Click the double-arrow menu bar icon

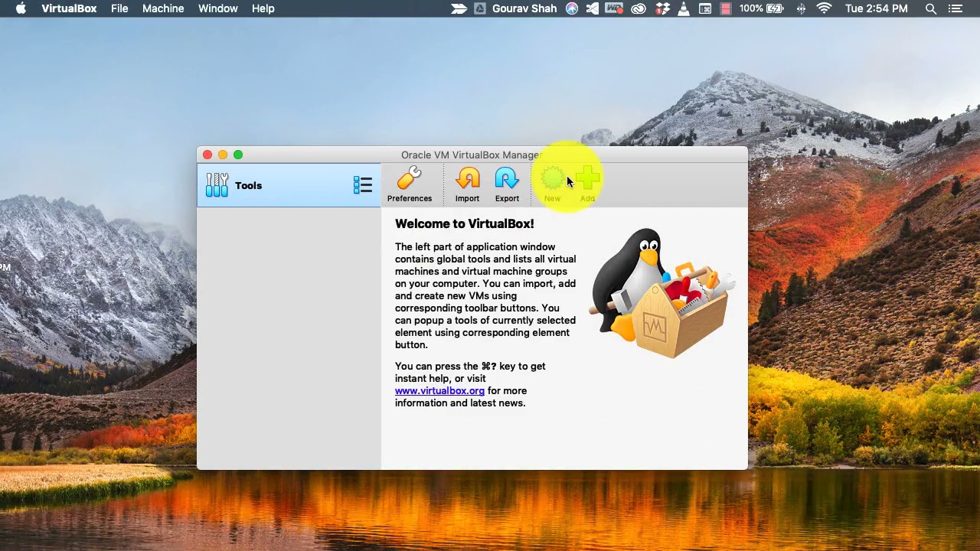coord(459,8)
